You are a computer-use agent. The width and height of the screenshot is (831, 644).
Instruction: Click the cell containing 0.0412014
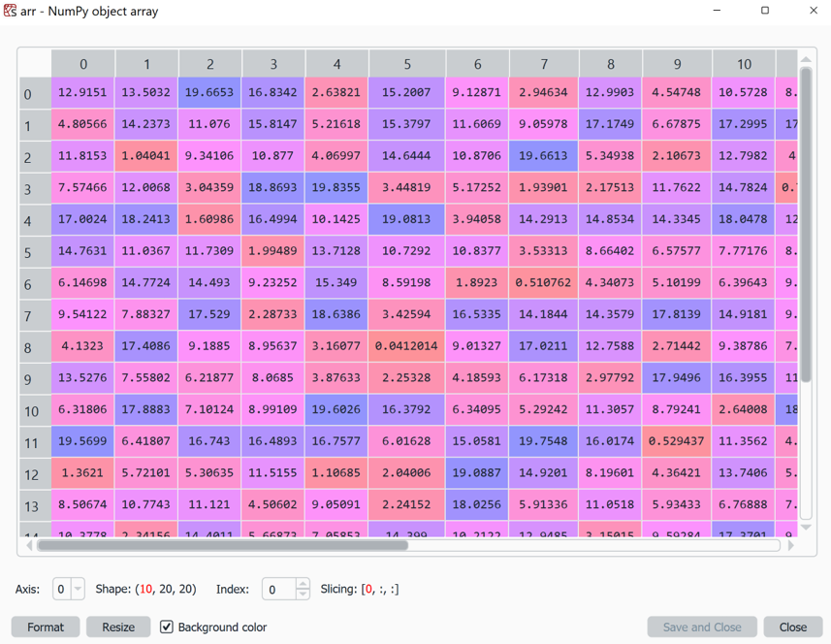(x=406, y=346)
